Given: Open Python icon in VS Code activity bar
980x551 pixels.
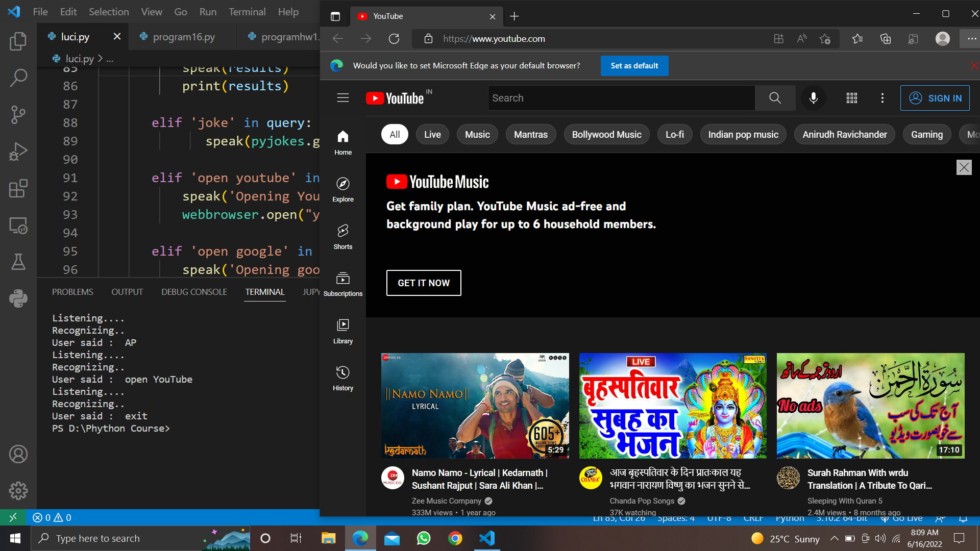Looking at the screenshot, I should 18,298.
